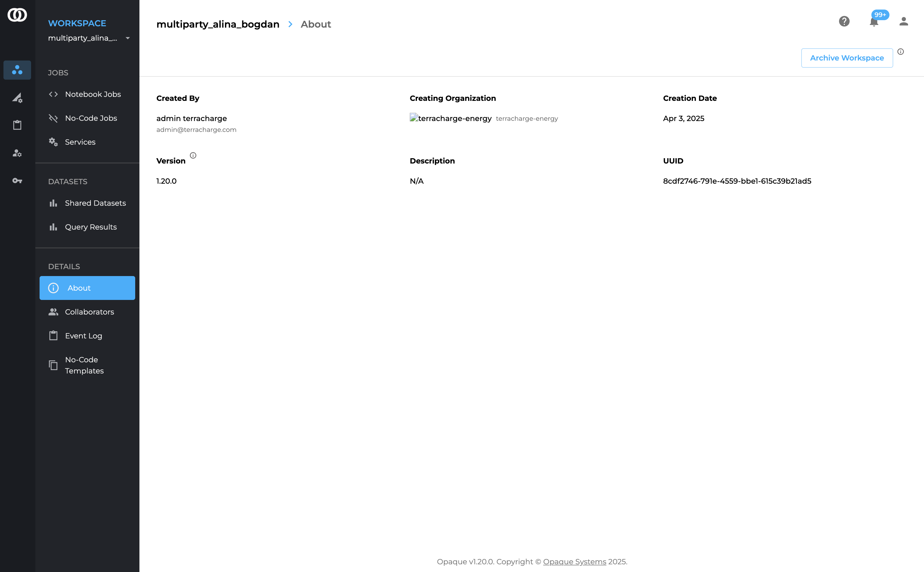Click info icon next to Archive Workspace
The image size is (924, 572).
(901, 52)
